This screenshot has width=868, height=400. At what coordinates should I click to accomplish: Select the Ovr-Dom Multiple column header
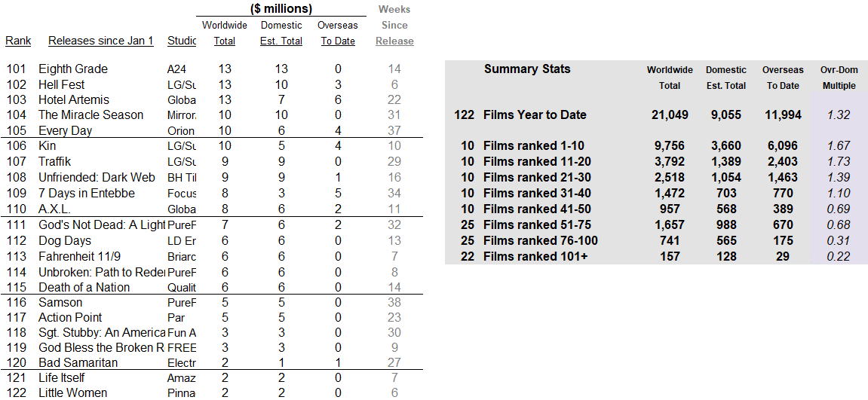tap(839, 78)
